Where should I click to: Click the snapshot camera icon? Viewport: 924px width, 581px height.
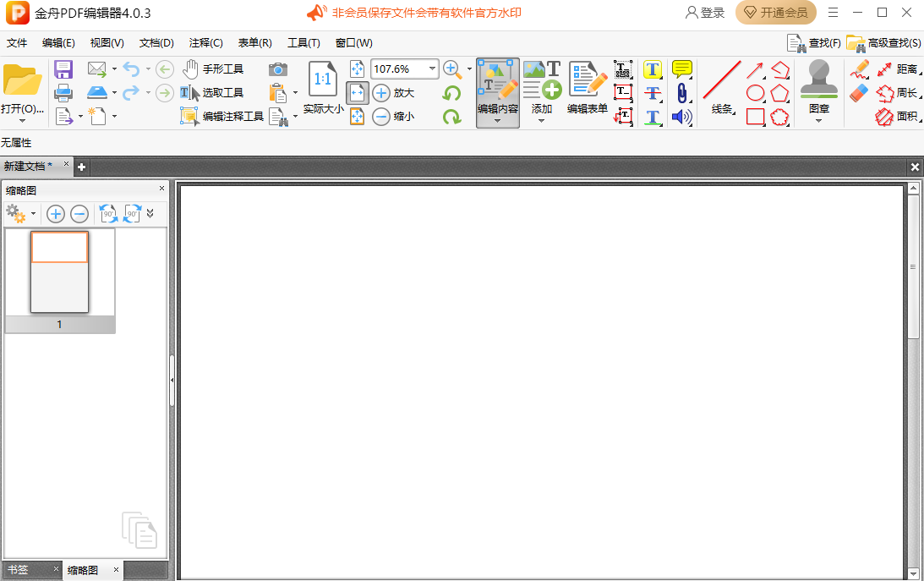tap(279, 69)
